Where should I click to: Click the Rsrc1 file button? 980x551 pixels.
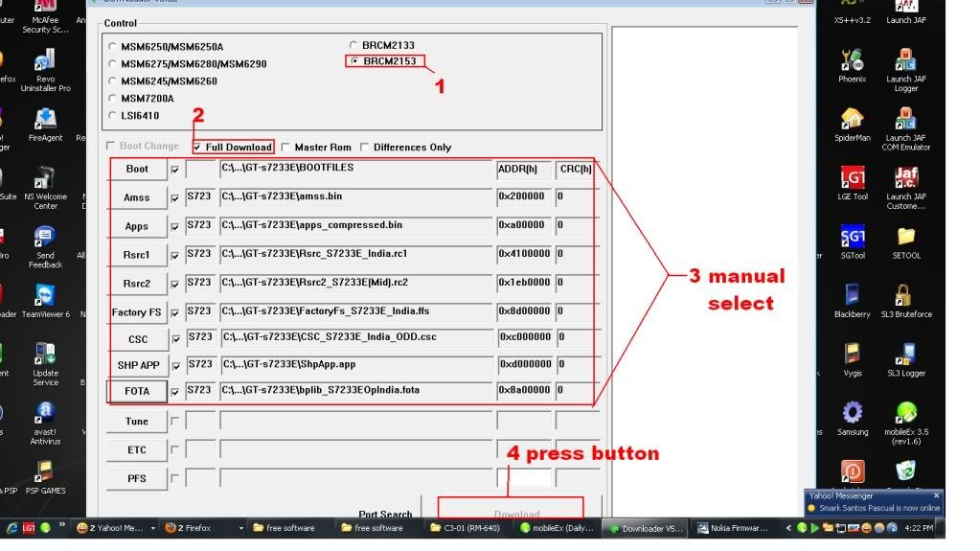tap(137, 255)
